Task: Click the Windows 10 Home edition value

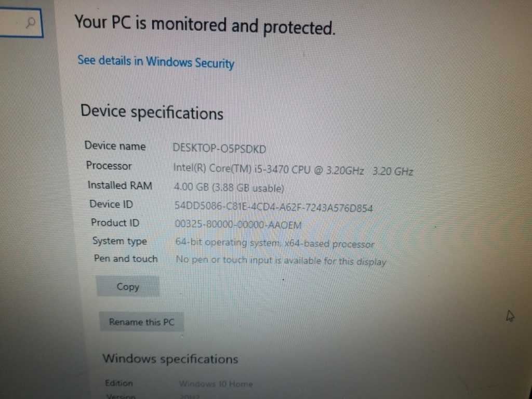Action: click(x=216, y=384)
